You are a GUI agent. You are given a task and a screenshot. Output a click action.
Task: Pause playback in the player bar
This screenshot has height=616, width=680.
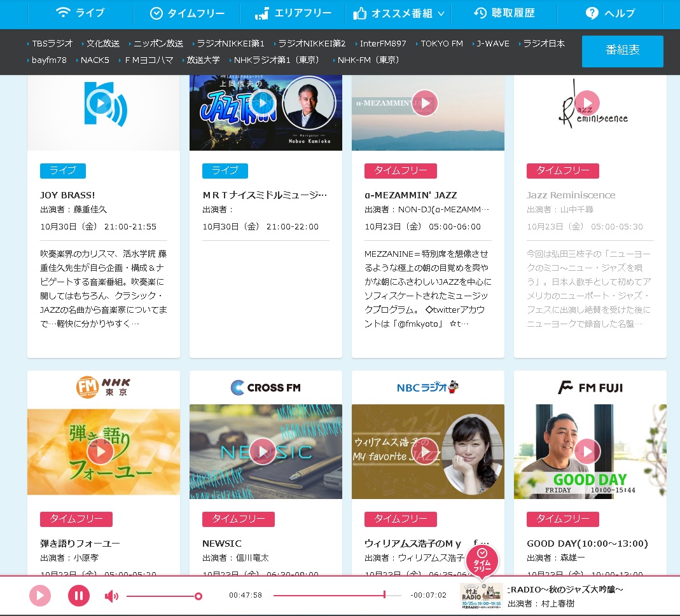(x=79, y=596)
